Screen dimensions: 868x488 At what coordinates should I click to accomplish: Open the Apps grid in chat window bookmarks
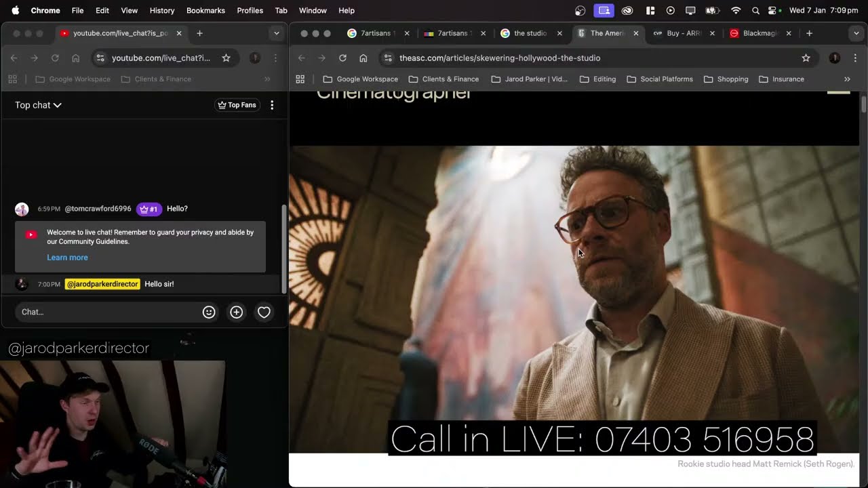point(12,79)
